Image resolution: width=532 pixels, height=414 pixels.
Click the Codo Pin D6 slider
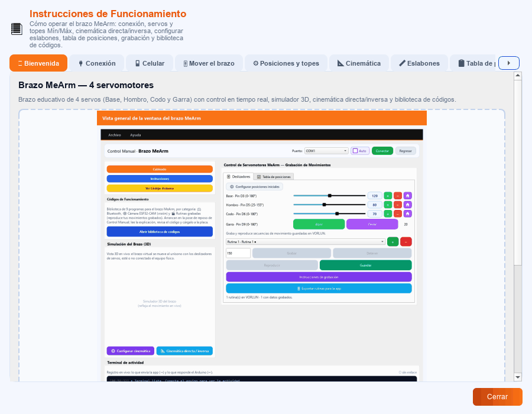click(x=329, y=214)
